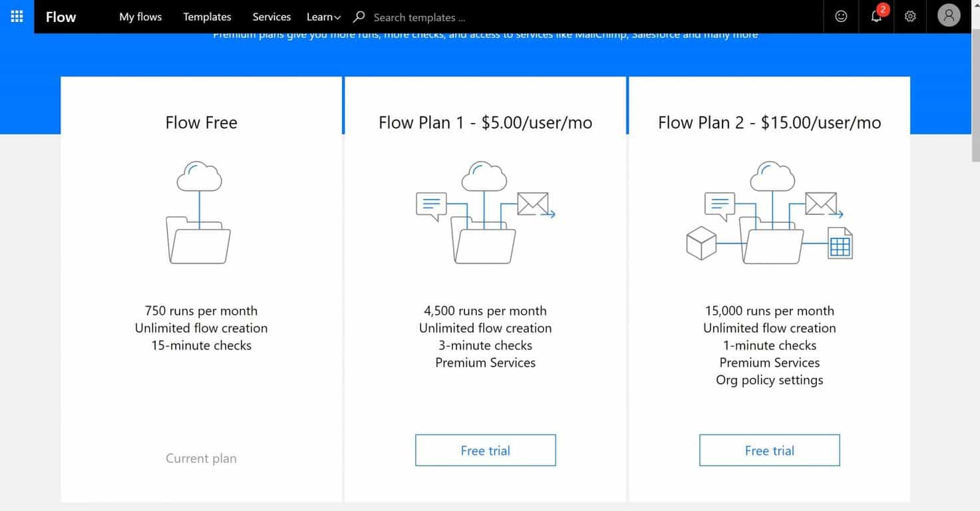980x511 pixels.
Task: Click the premium plans banner text
Action: (x=484, y=34)
